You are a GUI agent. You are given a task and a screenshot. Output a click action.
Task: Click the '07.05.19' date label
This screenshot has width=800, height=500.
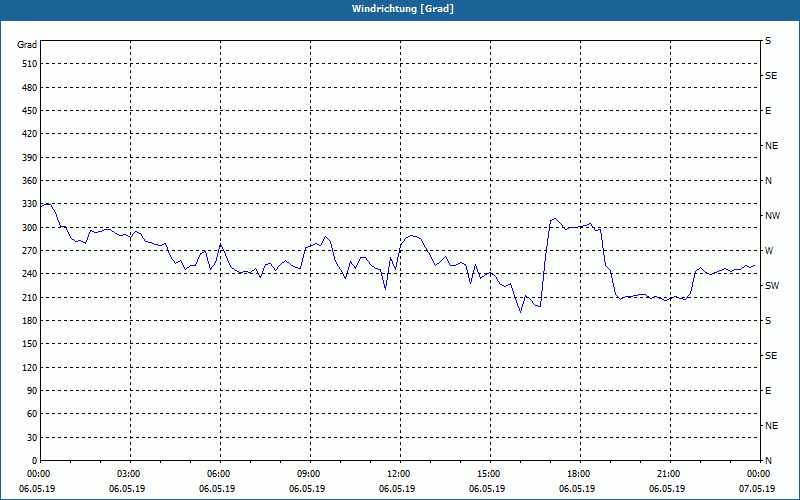(x=757, y=489)
